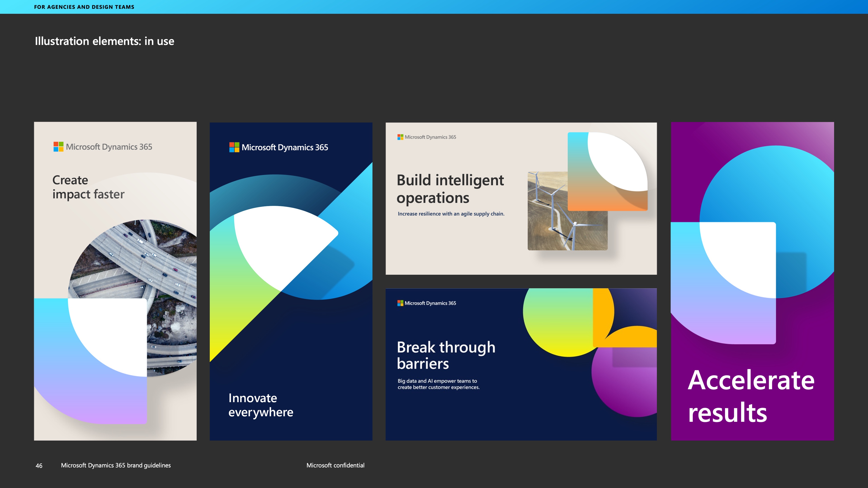The width and height of the screenshot is (868, 488).
Task: Click the Microsoft logo on the 'Break through barriers' card
Action: (x=400, y=303)
